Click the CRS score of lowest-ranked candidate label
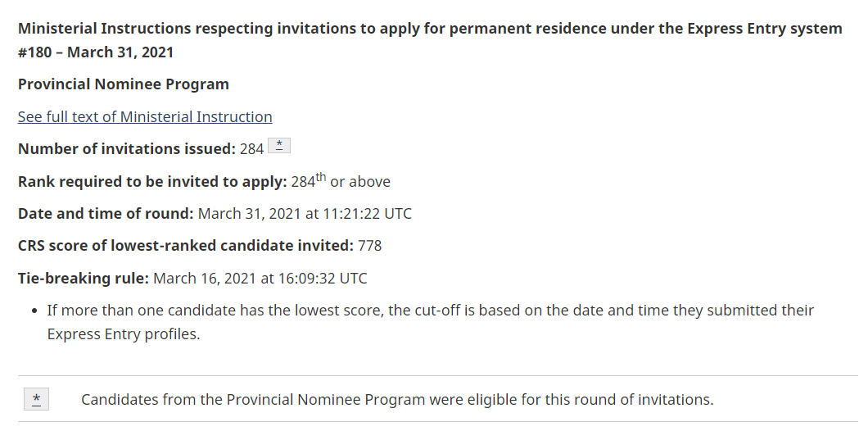The height and width of the screenshot is (431, 868). click(185, 246)
